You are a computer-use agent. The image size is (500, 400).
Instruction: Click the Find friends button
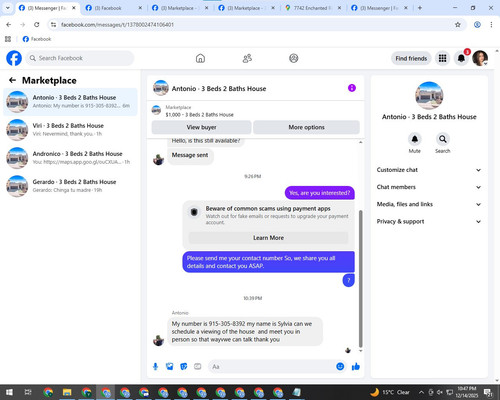click(411, 58)
